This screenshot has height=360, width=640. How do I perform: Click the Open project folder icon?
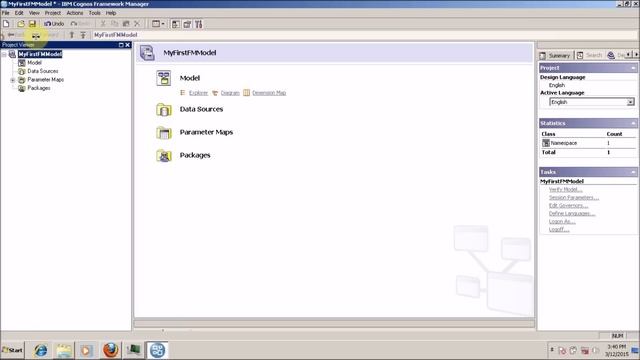(20, 24)
